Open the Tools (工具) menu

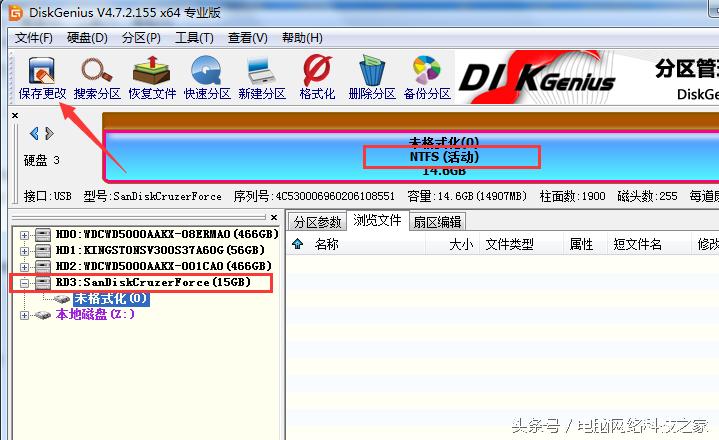pyautogui.click(x=194, y=38)
